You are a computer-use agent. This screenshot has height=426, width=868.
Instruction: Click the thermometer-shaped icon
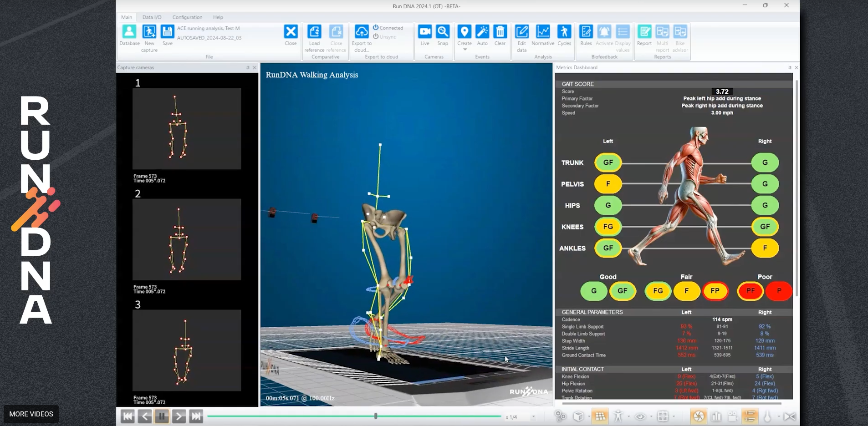(x=768, y=416)
